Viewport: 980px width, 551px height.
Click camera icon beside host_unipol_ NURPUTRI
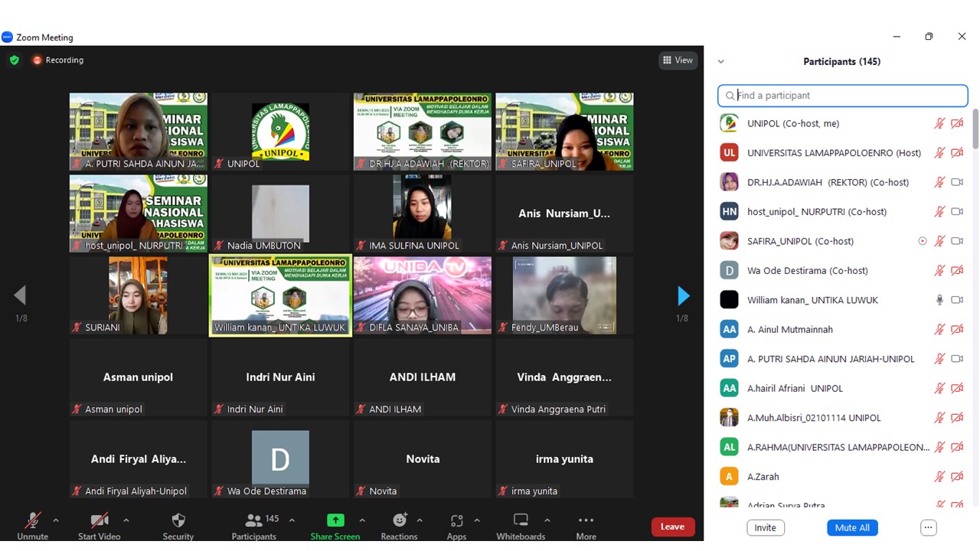tap(957, 212)
